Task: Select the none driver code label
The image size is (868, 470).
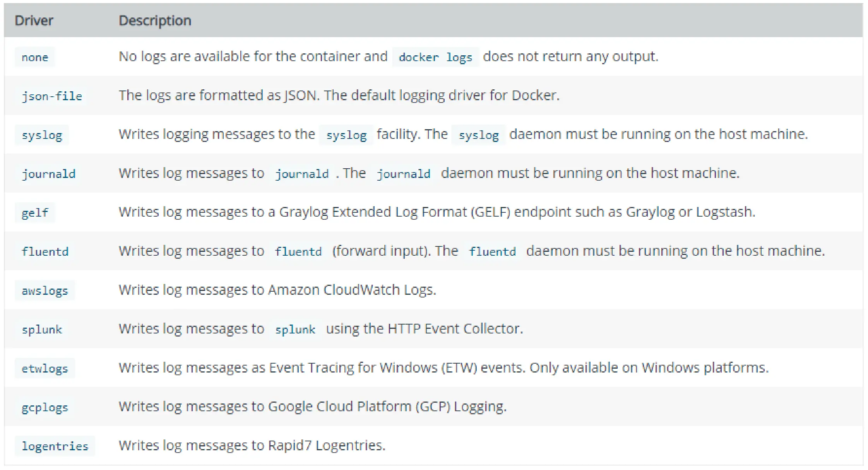Action: [x=35, y=57]
